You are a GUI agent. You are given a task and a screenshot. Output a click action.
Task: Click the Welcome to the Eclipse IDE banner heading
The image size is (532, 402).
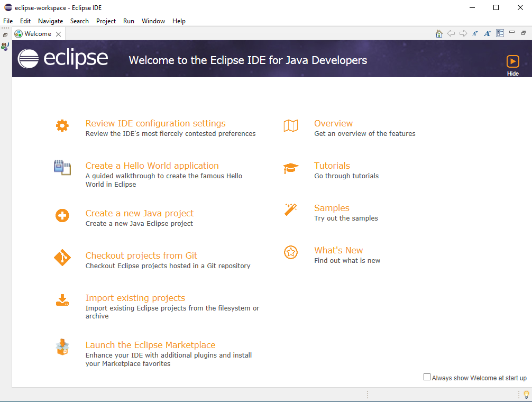(x=248, y=60)
